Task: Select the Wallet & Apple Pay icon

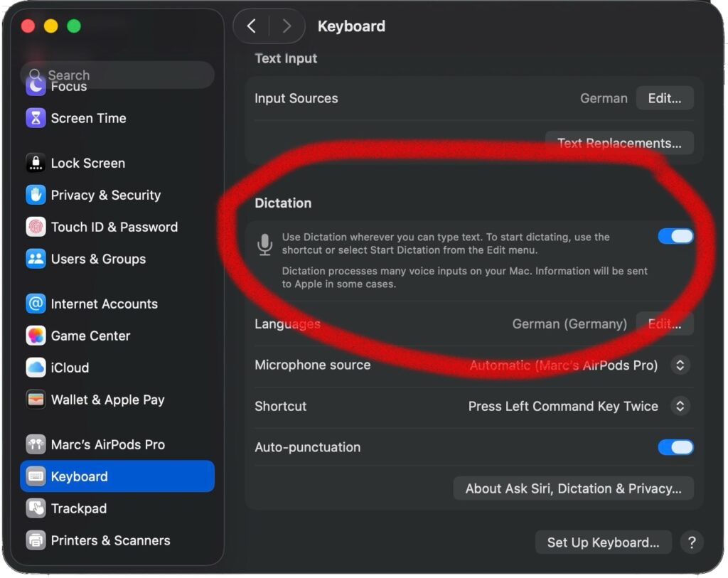Action: click(x=36, y=400)
